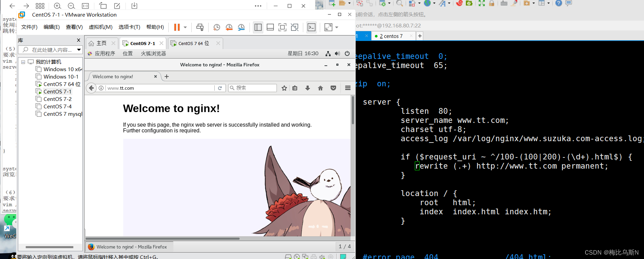The height and width of the screenshot is (259, 644).
Task: Revert the VM to its last snapshot
Action: [x=229, y=27]
